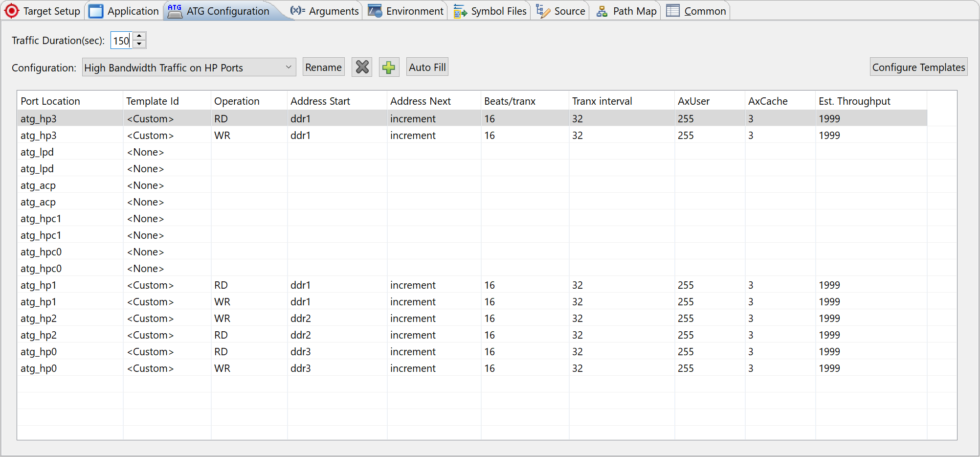Image resolution: width=980 pixels, height=457 pixels.
Task: Increase Traffic Duration with up arrow
Action: point(139,36)
